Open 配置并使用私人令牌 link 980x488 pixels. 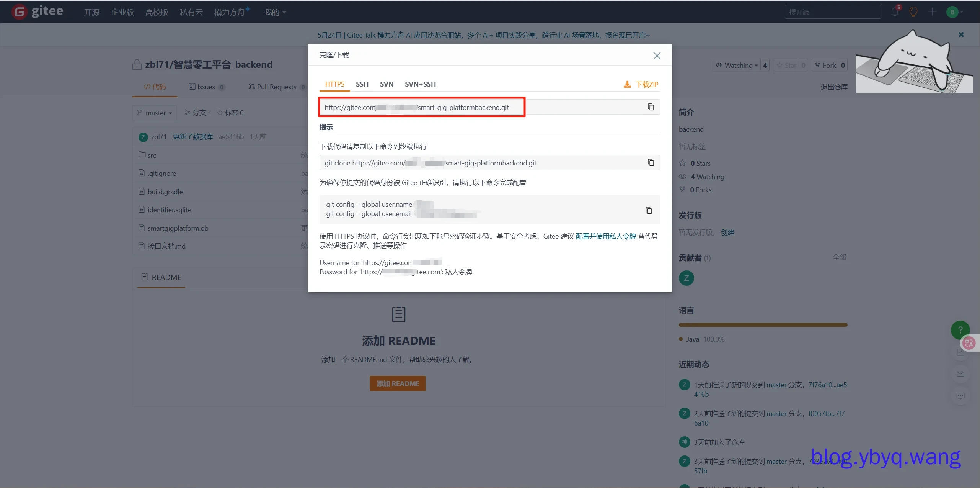click(x=606, y=236)
